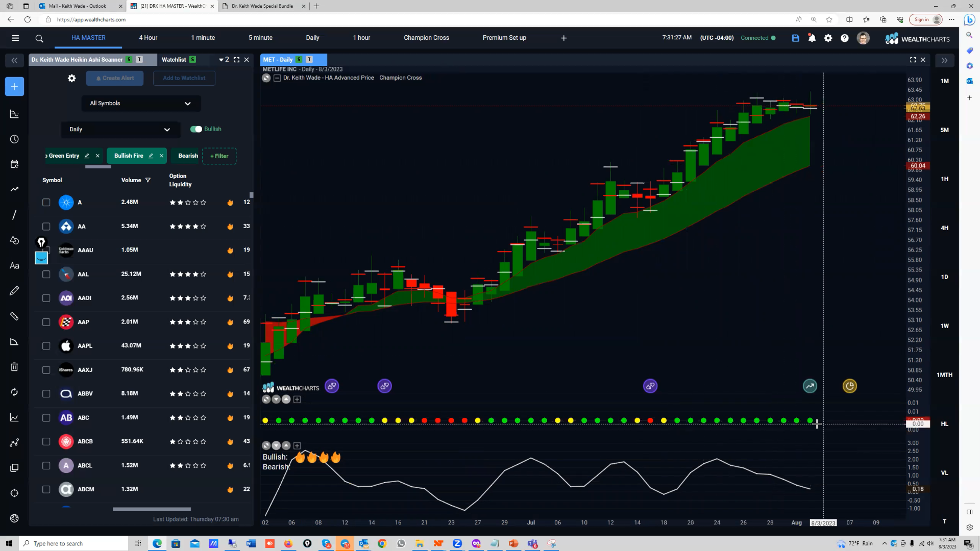Viewport: 980px width, 551px height.
Task: Open the user profile avatar
Action: pyautogui.click(x=863, y=38)
